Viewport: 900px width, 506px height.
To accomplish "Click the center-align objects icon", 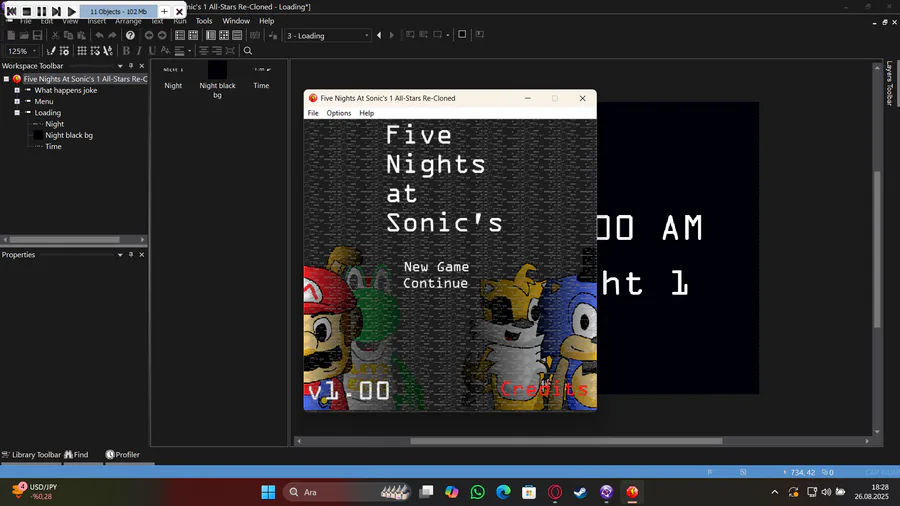I will [x=204, y=51].
